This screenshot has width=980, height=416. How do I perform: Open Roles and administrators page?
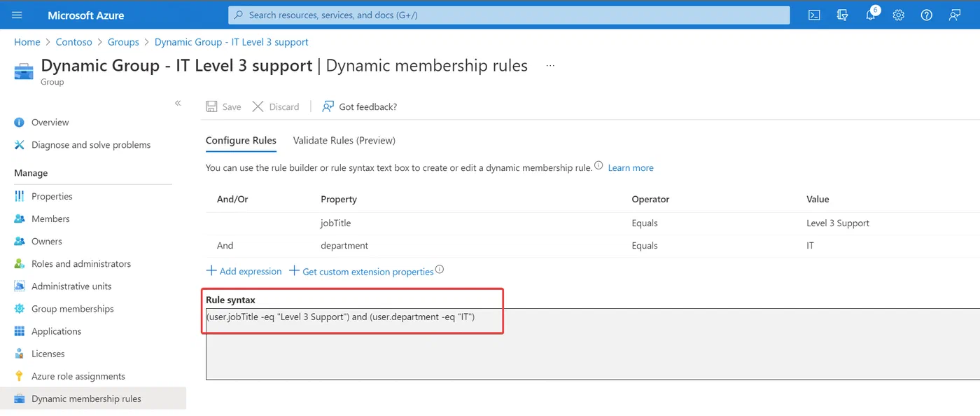pos(81,264)
